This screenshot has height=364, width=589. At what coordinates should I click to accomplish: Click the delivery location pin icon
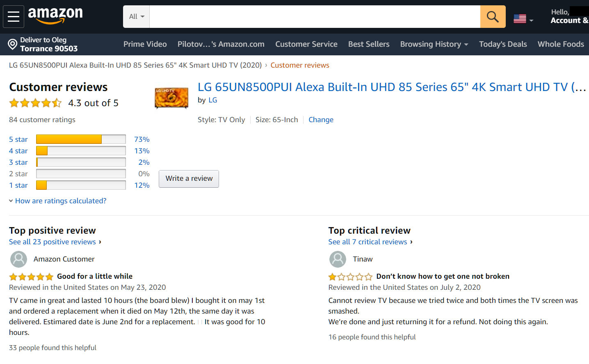[13, 44]
